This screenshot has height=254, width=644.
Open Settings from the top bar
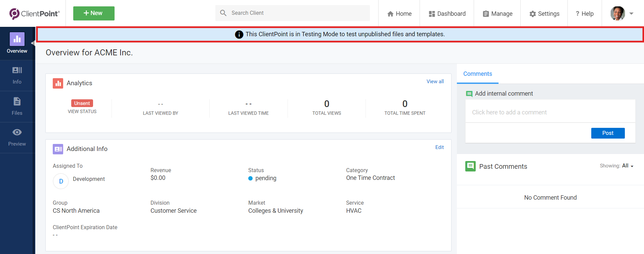pyautogui.click(x=544, y=14)
